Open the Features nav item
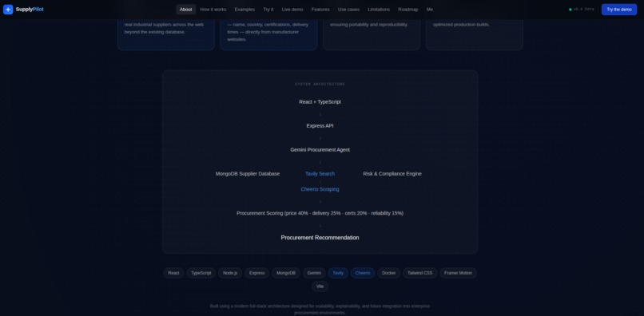Viewport: 644px width, 316px height. point(320,10)
